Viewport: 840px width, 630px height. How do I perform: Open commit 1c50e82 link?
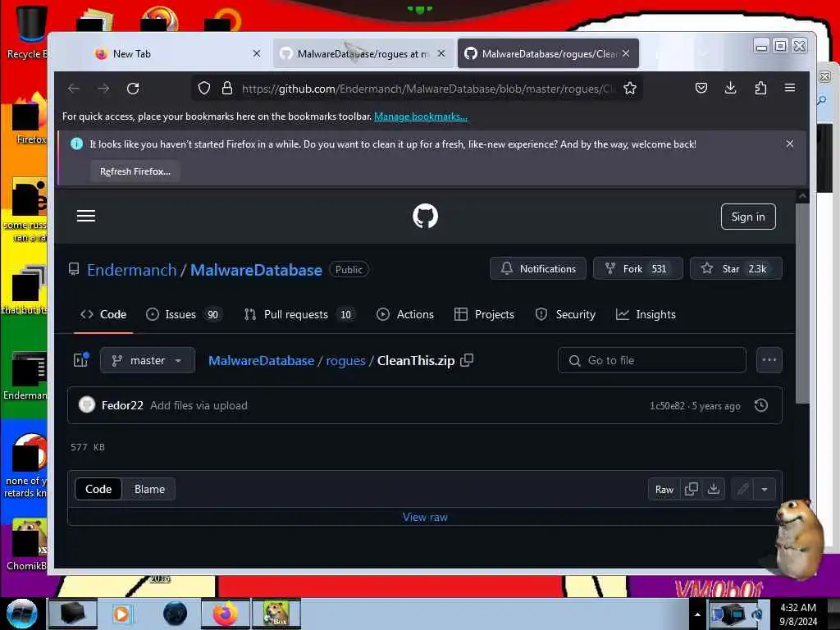pos(667,405)
